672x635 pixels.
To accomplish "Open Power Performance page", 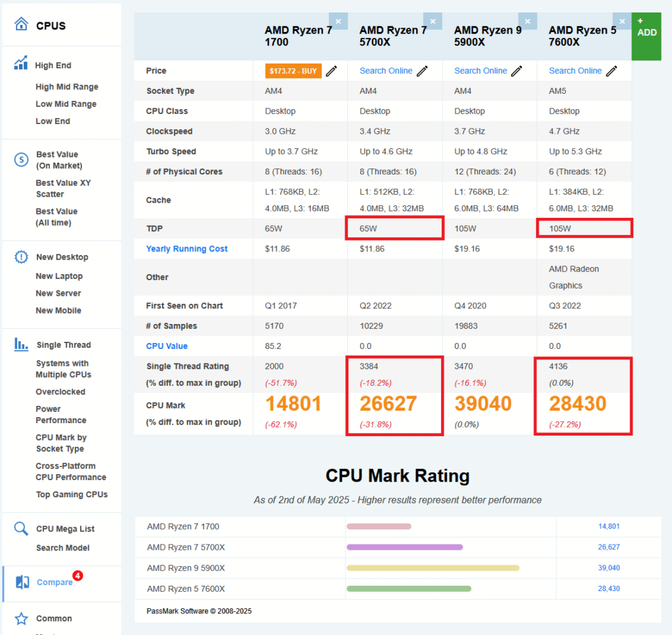I will point(61,415).
